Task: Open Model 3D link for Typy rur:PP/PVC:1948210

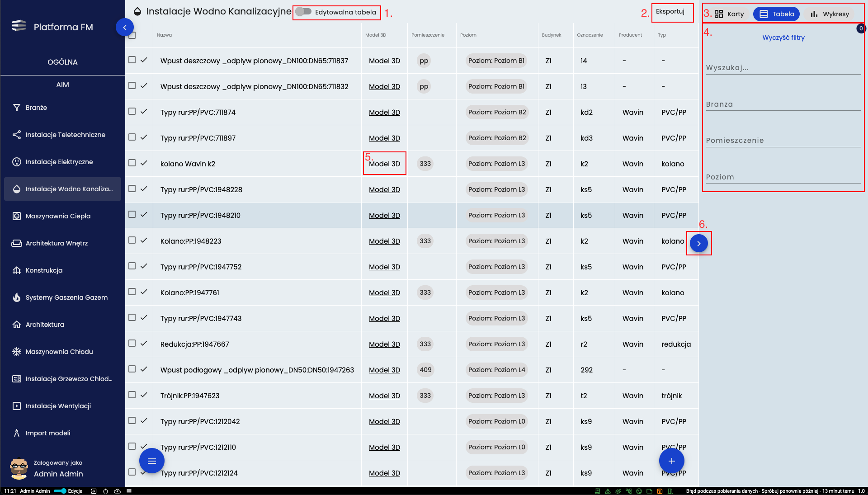Action: (384, 215)
